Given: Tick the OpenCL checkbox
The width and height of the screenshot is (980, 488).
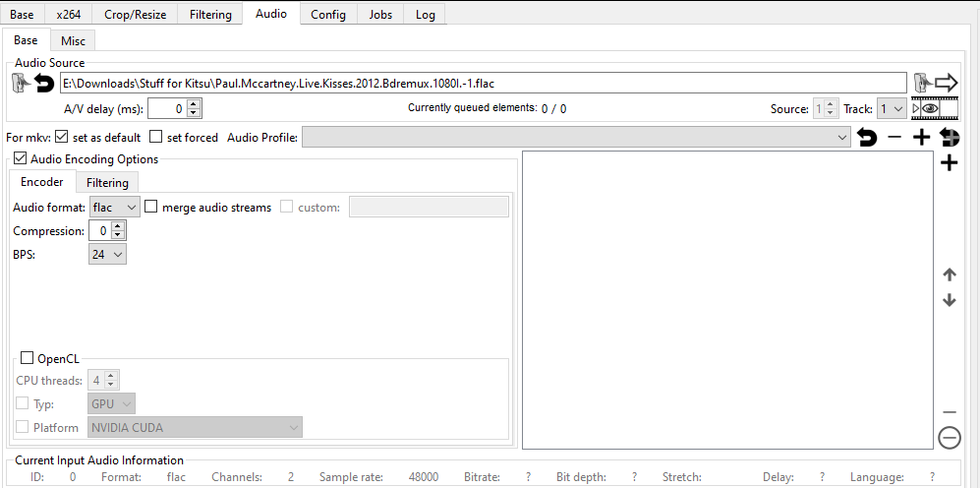Looking at the screenshot, I should 27,358.
